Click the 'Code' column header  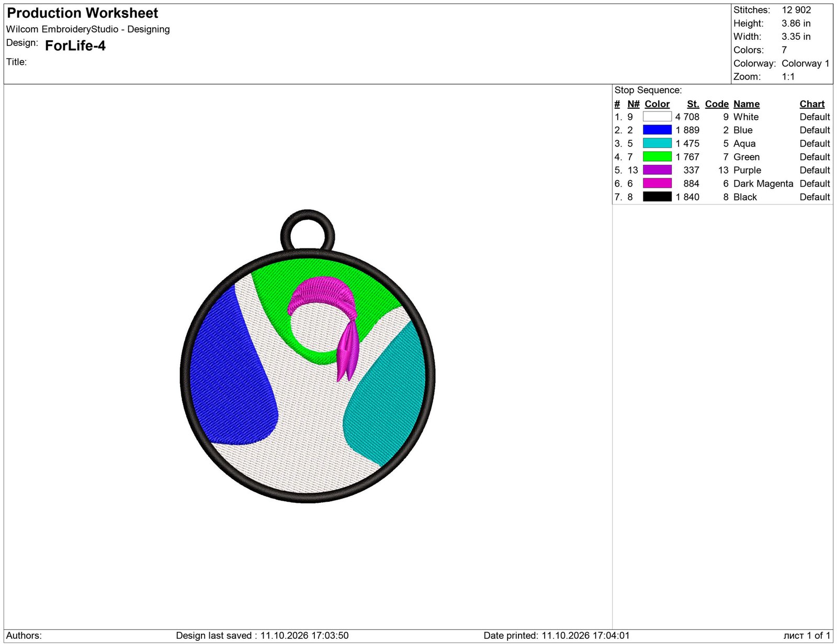point(717,104)
